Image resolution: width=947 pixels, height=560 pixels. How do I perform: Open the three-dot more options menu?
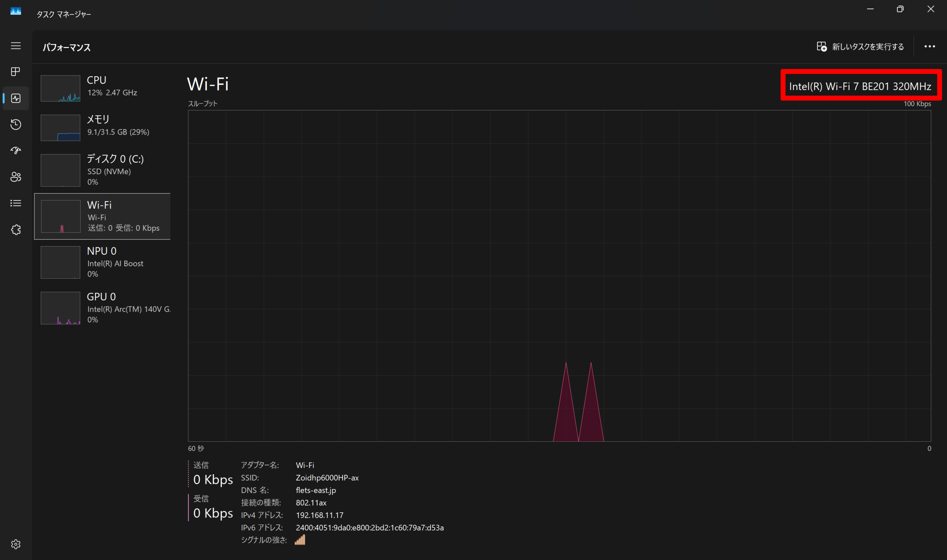[x=929, y=47]
